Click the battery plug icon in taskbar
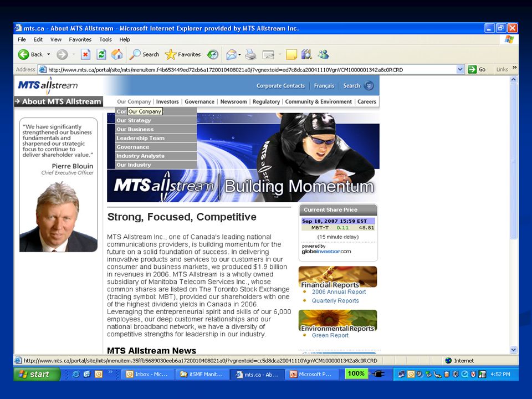532x399 pixels. tap(378, 374)
